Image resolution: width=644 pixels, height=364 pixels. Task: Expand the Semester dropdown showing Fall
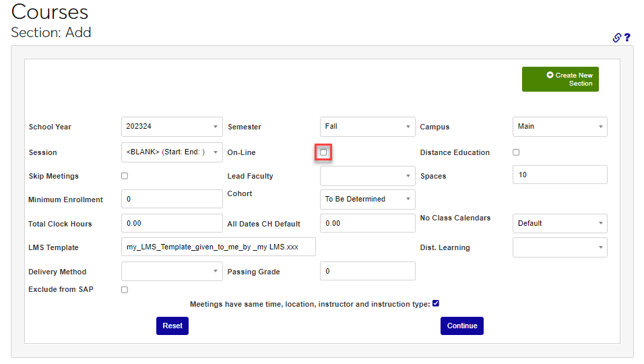[367, 127]
